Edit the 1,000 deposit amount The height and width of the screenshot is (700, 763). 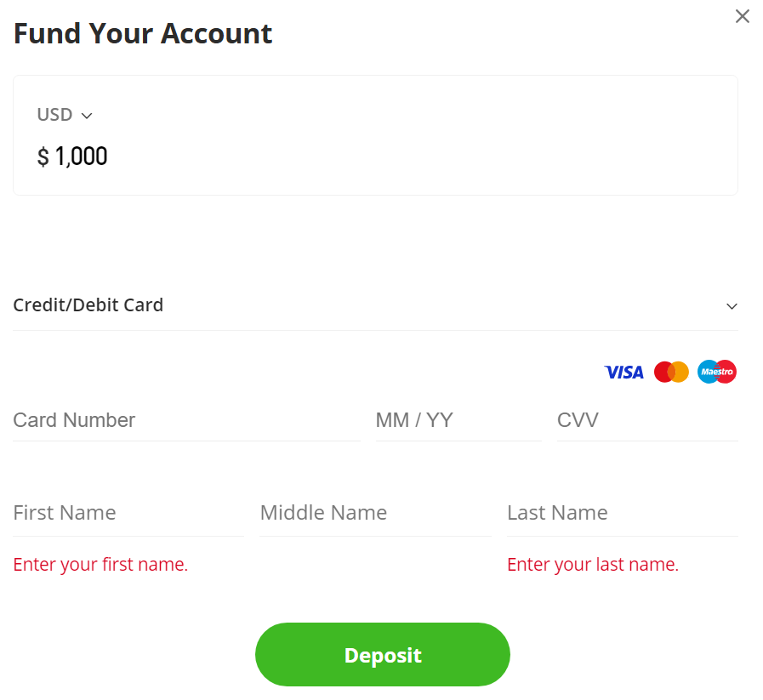82,157
